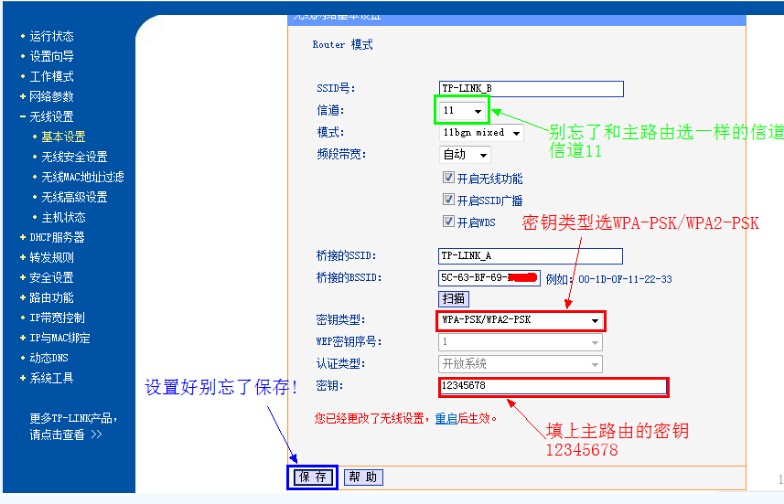Enable the 开启无线功能 checkbox
This screenshot has height=504, width=784.
tap(448, 178)
